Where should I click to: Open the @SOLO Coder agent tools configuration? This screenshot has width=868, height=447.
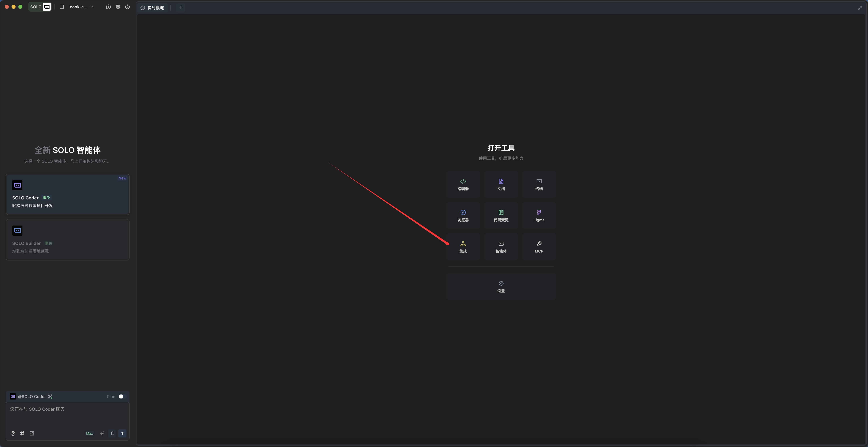coord(50,396)
